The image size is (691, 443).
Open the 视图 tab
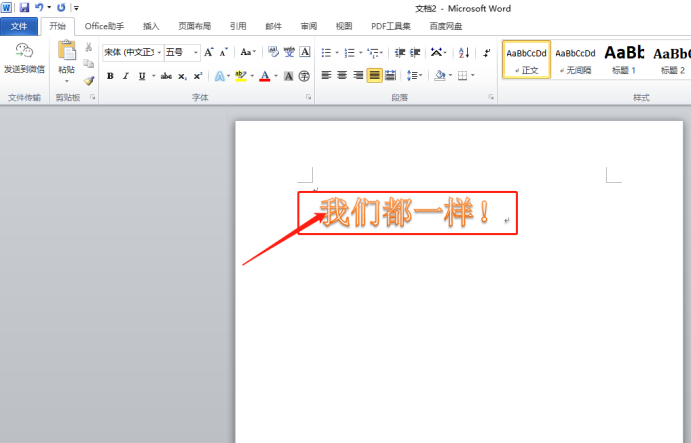344,26
